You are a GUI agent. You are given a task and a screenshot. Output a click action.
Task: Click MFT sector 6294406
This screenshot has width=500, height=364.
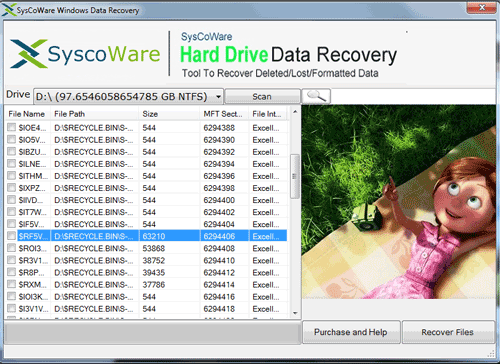[219, 236]
